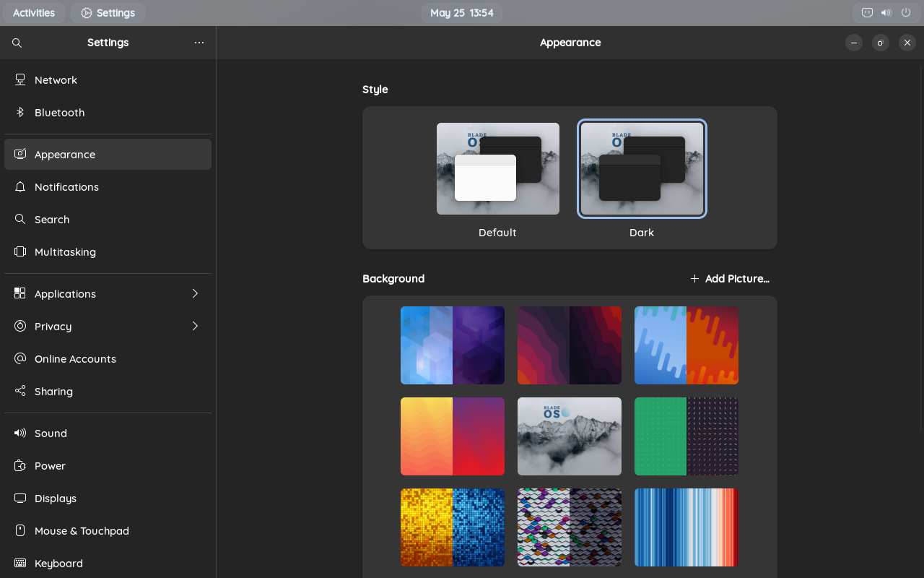Click the 'Appearance' window title
924x578 pixels.
[x=570, y=43]
